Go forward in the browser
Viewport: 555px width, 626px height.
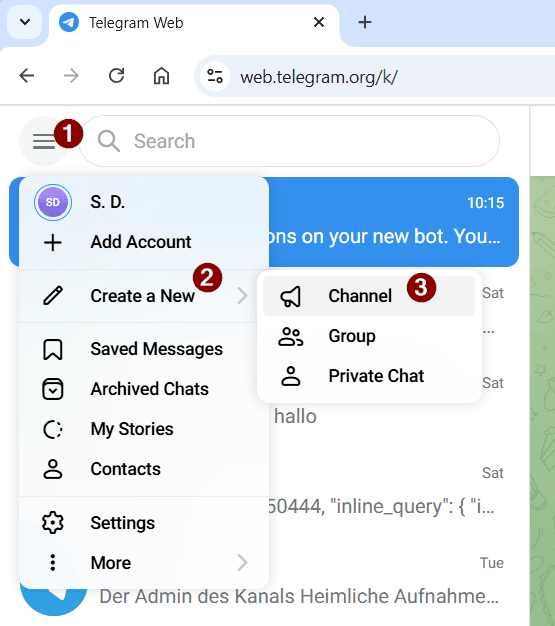tap(71, 75)
